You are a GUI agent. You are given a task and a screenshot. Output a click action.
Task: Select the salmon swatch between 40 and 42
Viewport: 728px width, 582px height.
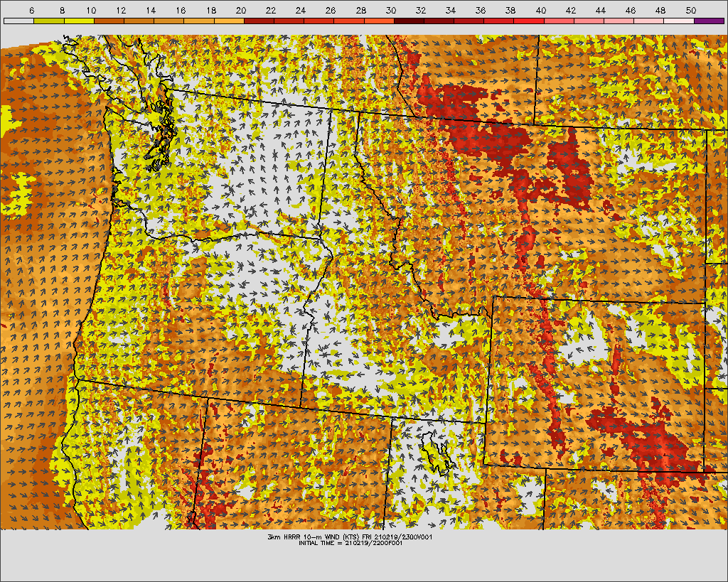[x=559, y=21]
